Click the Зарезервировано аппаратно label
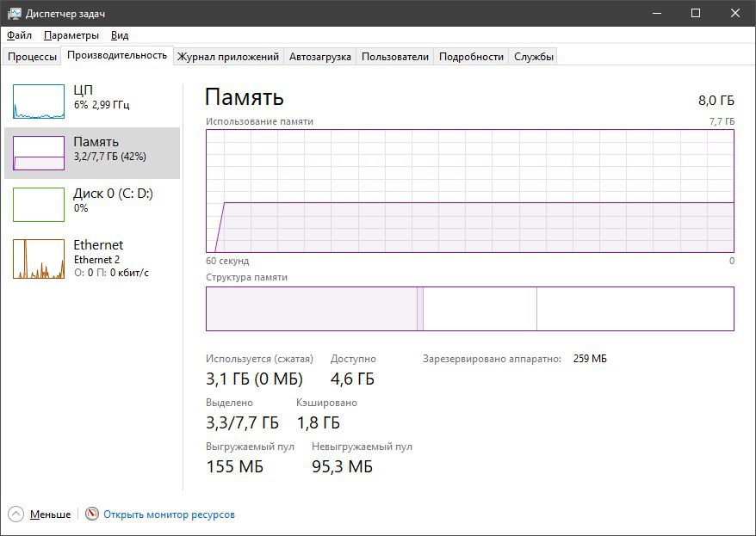This screenshot has height=536, width=756. 492,359
